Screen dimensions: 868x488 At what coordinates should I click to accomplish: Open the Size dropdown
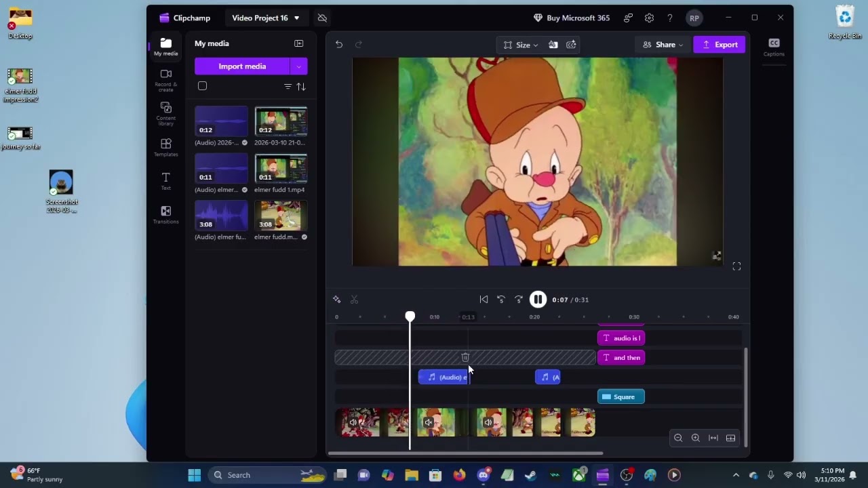[521, 45]
